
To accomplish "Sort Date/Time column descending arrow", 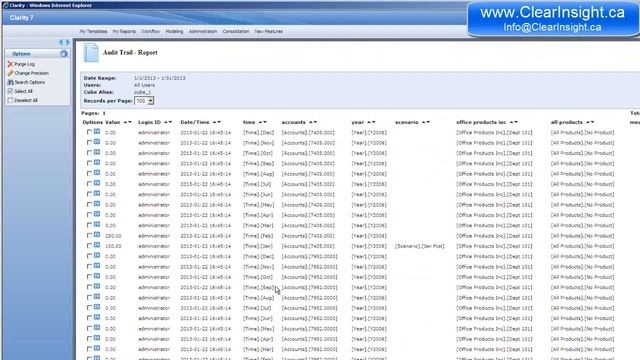I will tap(219, 122).
